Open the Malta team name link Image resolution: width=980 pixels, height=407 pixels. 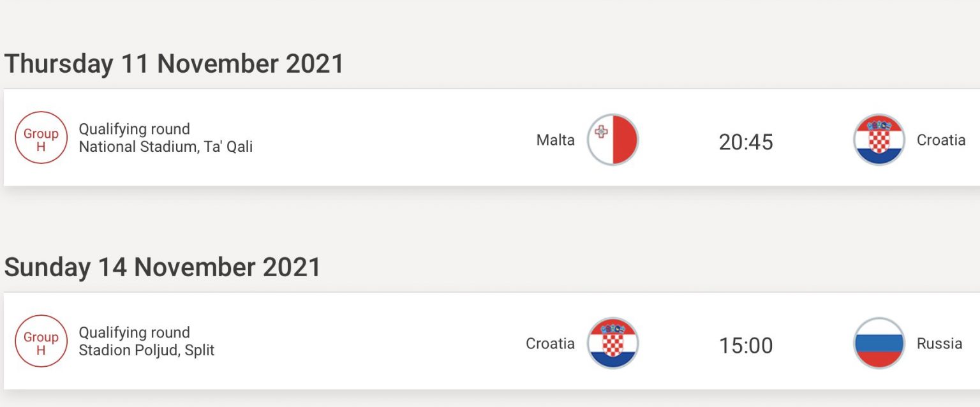click(555, 140)
